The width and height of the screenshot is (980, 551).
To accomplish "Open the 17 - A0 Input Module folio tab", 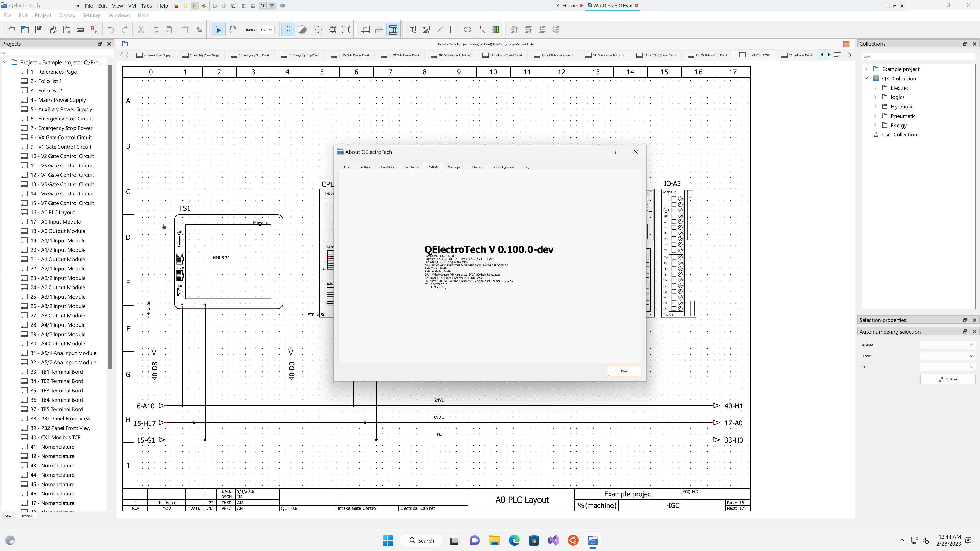I will pyautogui.click(x=797, y=55).
